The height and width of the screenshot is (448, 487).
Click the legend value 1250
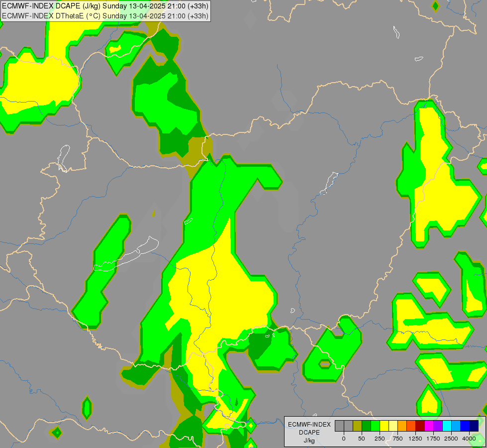click(x=415, y=439)
